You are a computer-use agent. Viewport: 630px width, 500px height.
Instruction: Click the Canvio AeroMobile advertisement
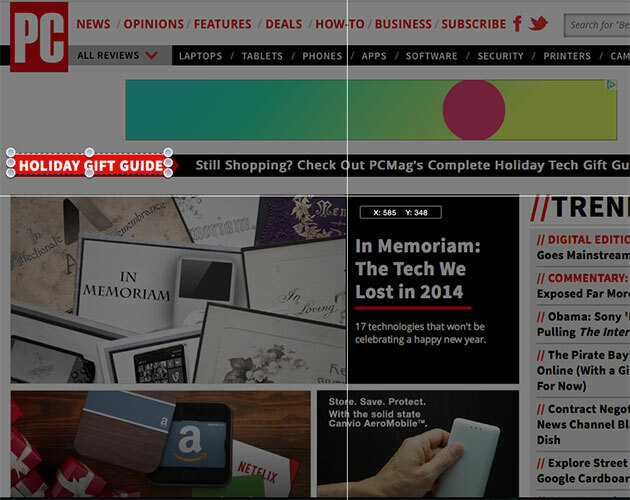(x=417, y=444)
